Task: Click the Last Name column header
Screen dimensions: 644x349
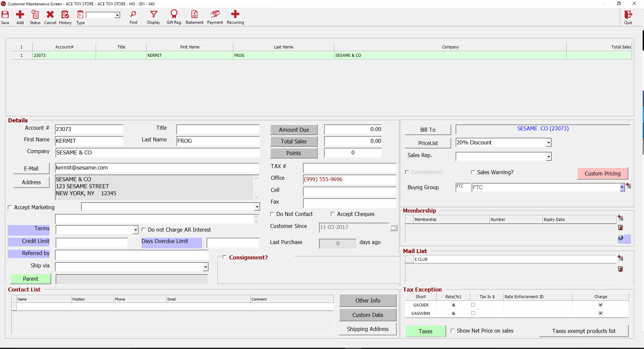Action: coord(283,47)
